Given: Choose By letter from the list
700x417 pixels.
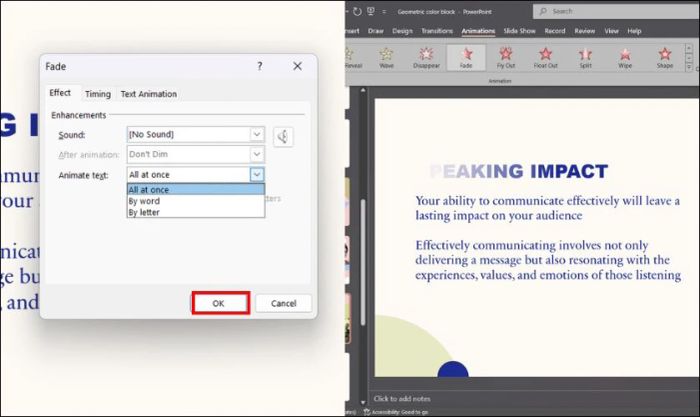Looking at the screenshot, I should pos(196,213).
